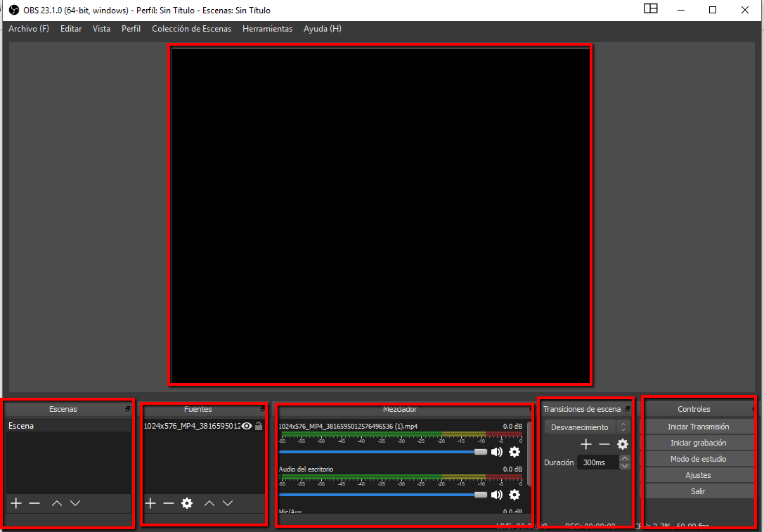Open Desvanecimiento transition dropdown
Screen dimensions: 764x532
click(x=587, y=427)
